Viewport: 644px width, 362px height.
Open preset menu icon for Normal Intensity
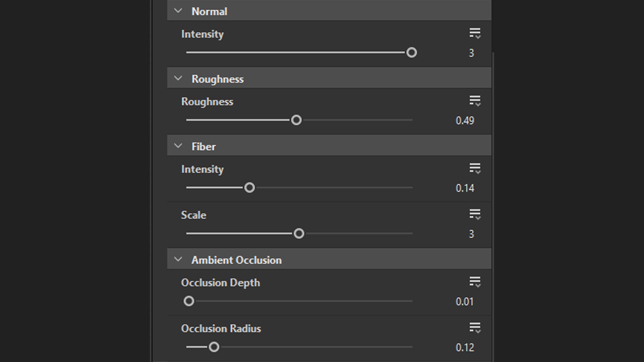point(475,33)
